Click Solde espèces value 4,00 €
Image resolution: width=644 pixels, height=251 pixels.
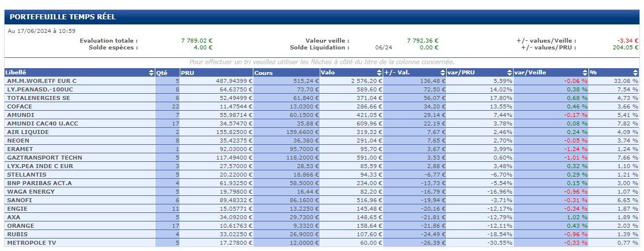203,47
